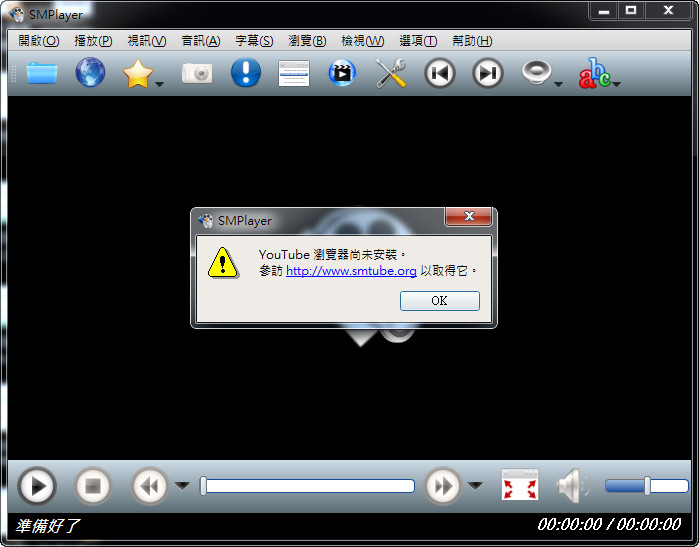The image size is (699, 547).
Task: Open the 幫助(H) menu
Action: (x=472, y=41)
